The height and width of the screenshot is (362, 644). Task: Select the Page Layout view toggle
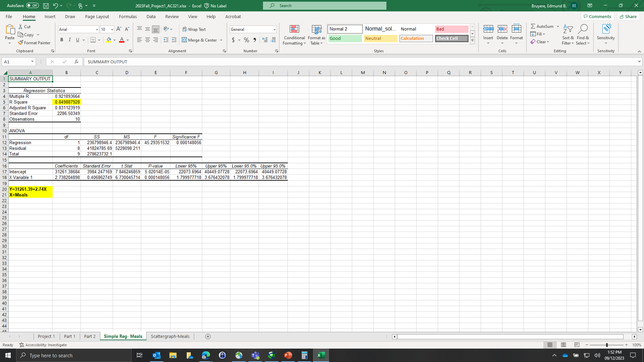[x=563, y=345]
